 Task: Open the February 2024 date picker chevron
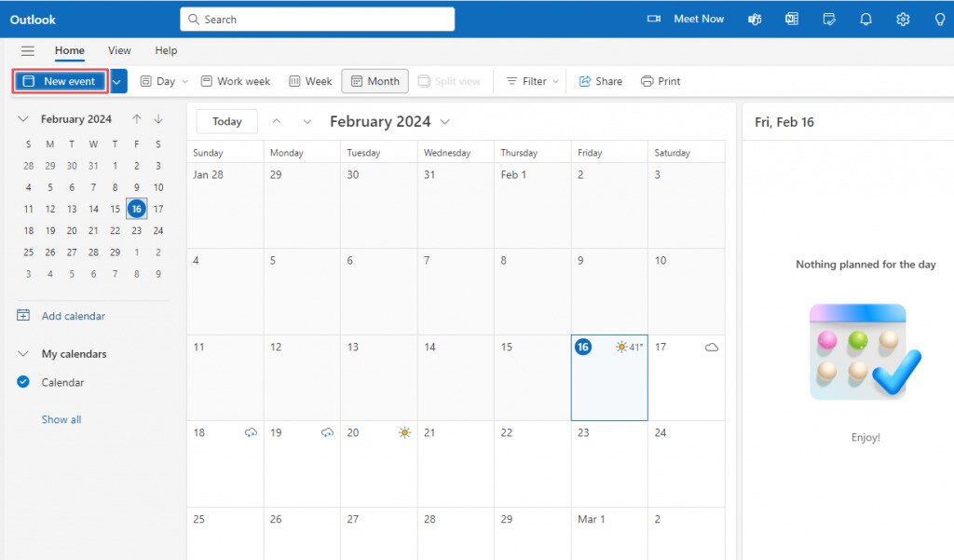(x=444, y=121)
